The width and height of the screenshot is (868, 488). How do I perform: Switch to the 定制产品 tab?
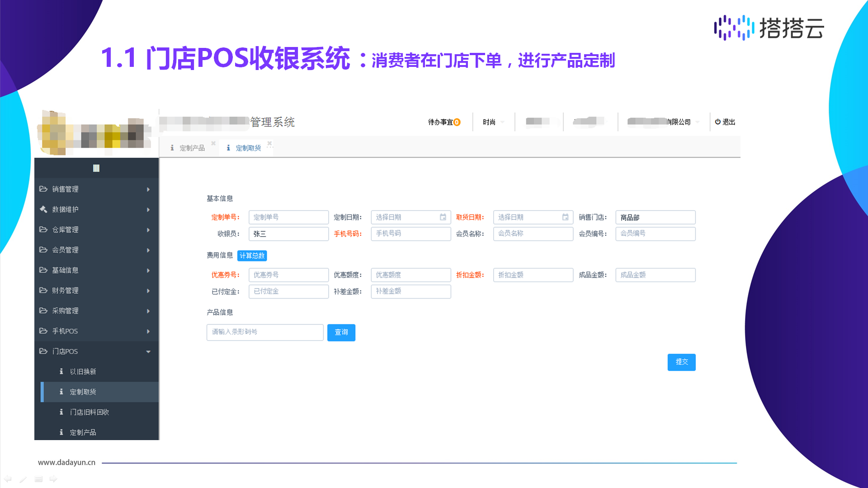tap(192, 148)
